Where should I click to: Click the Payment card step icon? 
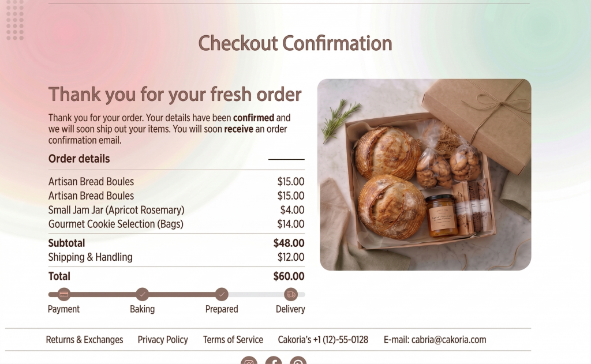coord(64,294)
